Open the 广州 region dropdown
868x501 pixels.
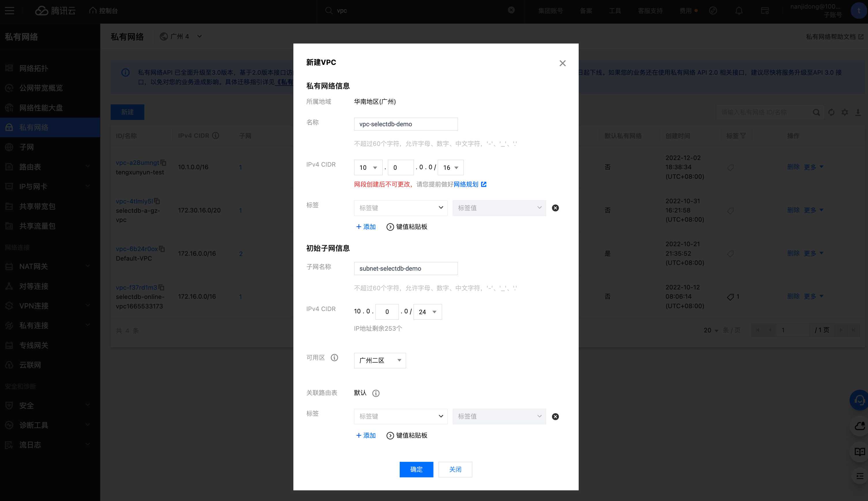[x=181, y=36]
